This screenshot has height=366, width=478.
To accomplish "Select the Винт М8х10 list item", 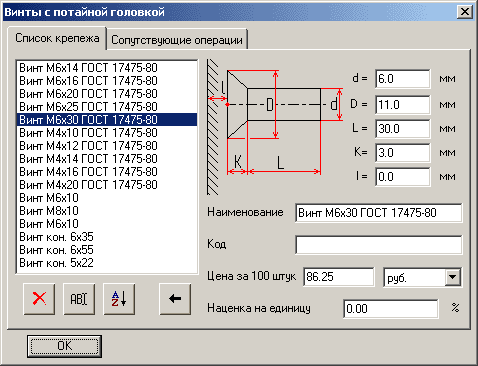I will pos(107,211).
